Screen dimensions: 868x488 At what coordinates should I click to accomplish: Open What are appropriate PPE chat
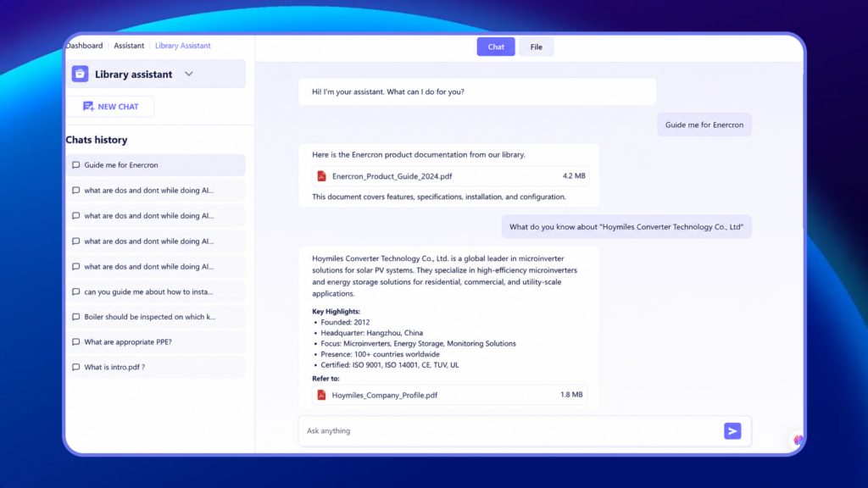[x=156, y=342]
